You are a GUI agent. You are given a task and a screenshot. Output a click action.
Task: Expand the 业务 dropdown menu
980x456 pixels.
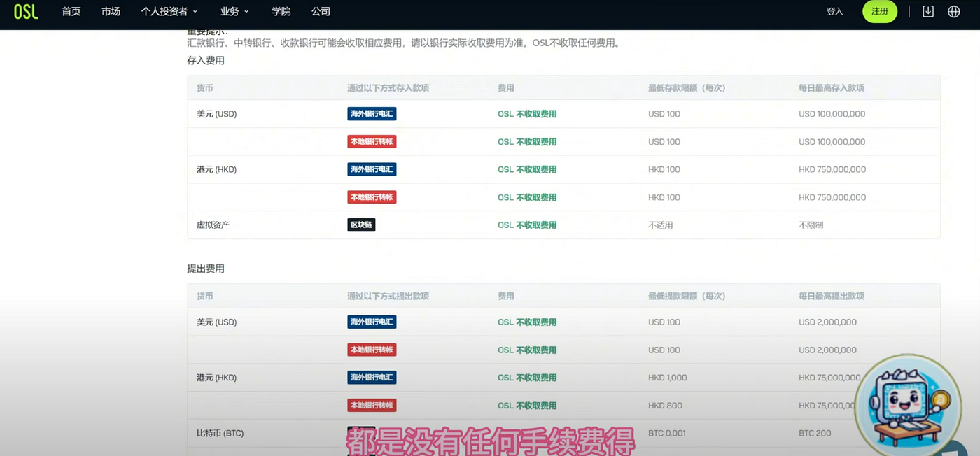pos(234,11)
